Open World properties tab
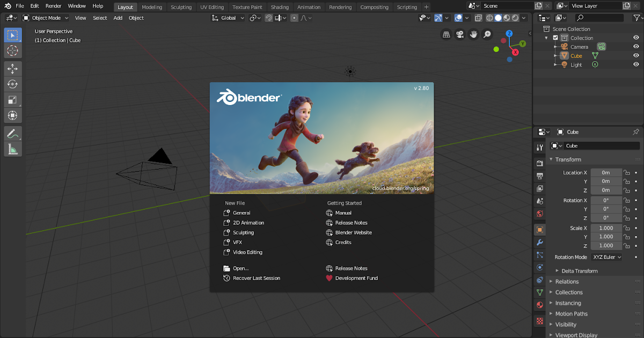Screen dimensions: 644x338 [x=540, y=214]
